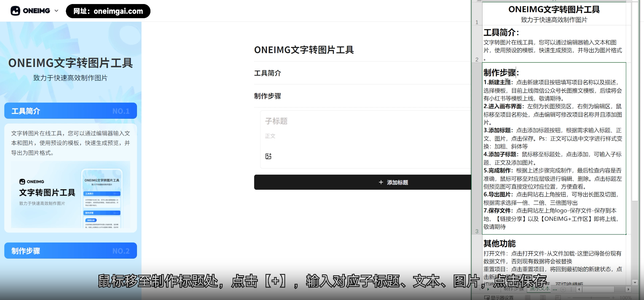Viewport: 644px width, 300px height.
Task: Switch to Normal view icon in Excel
Action: pos(527,297)
